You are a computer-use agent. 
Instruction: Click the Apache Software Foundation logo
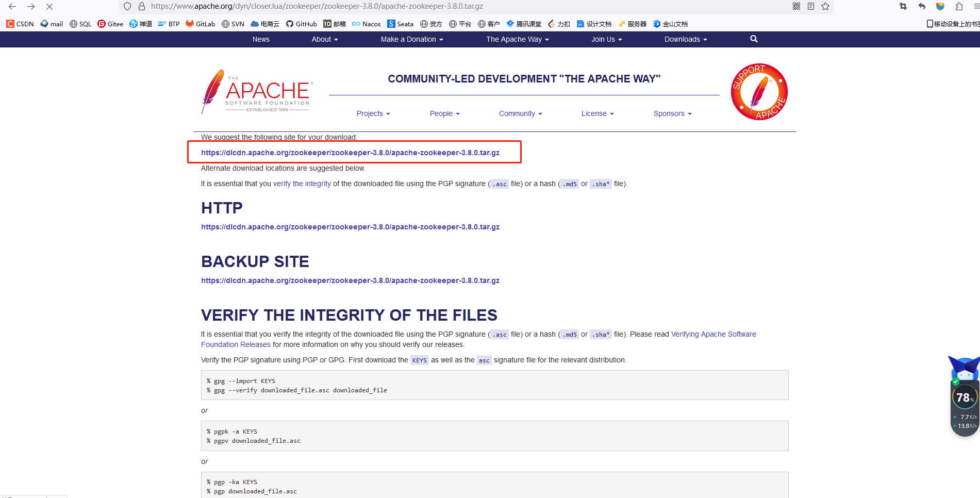pyautogui.click(x=257, y=92)
